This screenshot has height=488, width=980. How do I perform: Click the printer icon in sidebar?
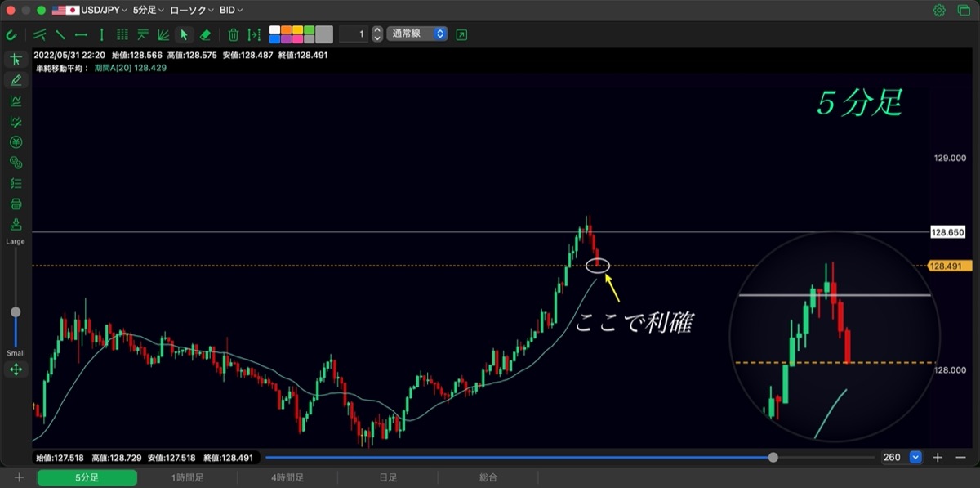[16, 204]
